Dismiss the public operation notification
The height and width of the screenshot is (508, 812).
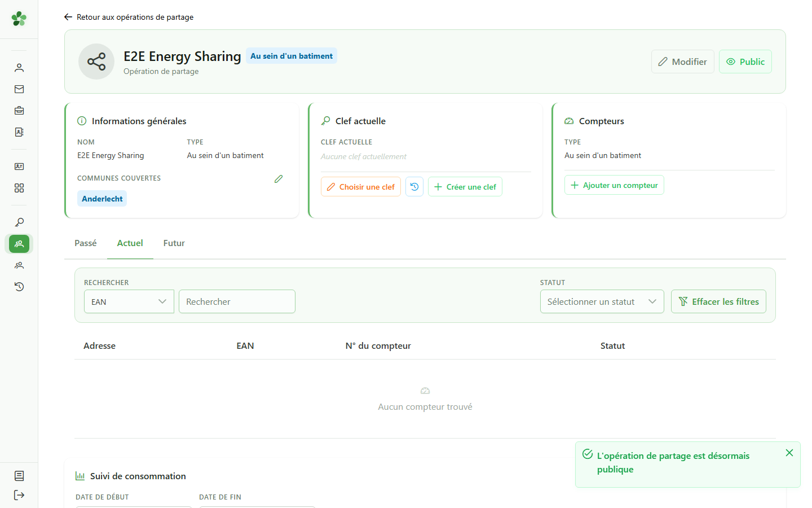point(789,453)
